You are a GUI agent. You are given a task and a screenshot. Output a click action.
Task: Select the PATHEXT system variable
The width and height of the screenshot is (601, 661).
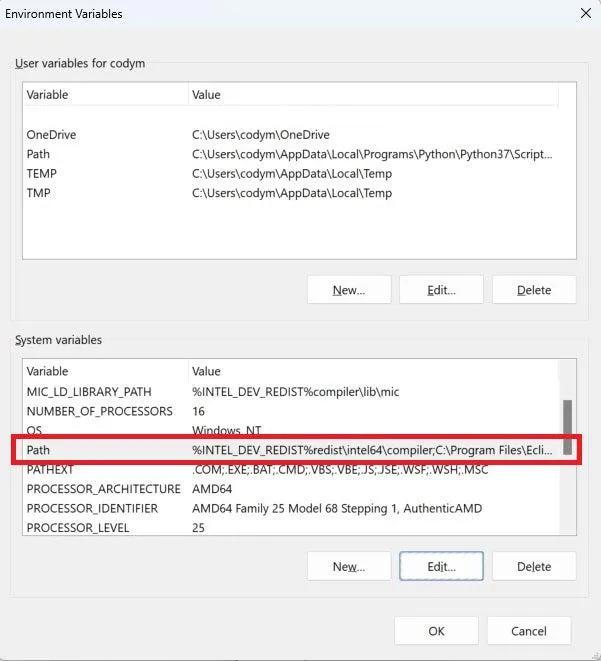pos(50,469)
